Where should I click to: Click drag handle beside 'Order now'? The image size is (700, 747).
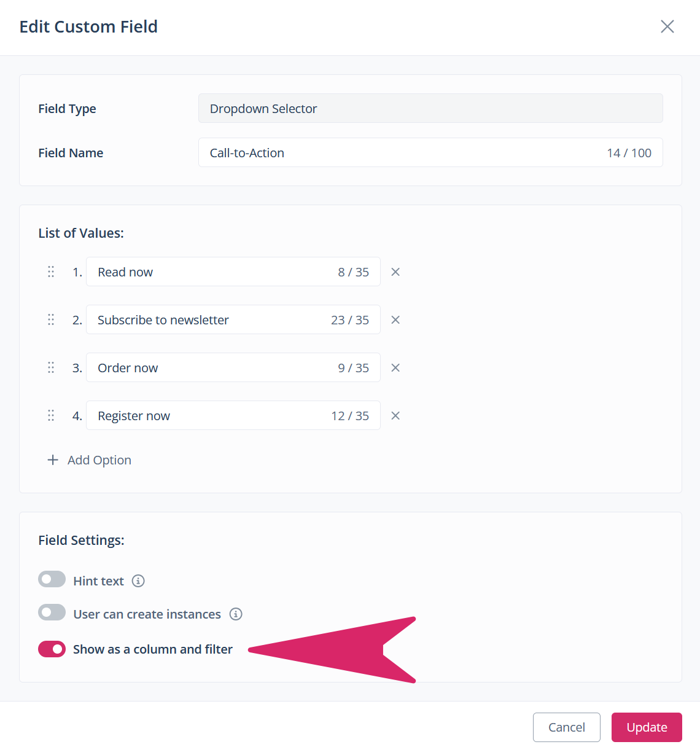[x=51, y=367]
